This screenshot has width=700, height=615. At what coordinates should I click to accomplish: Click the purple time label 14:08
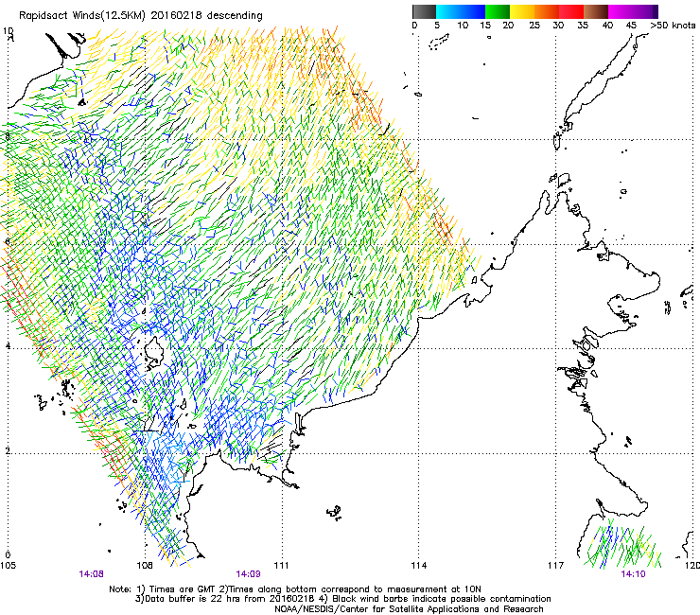[x=92, y=574]
